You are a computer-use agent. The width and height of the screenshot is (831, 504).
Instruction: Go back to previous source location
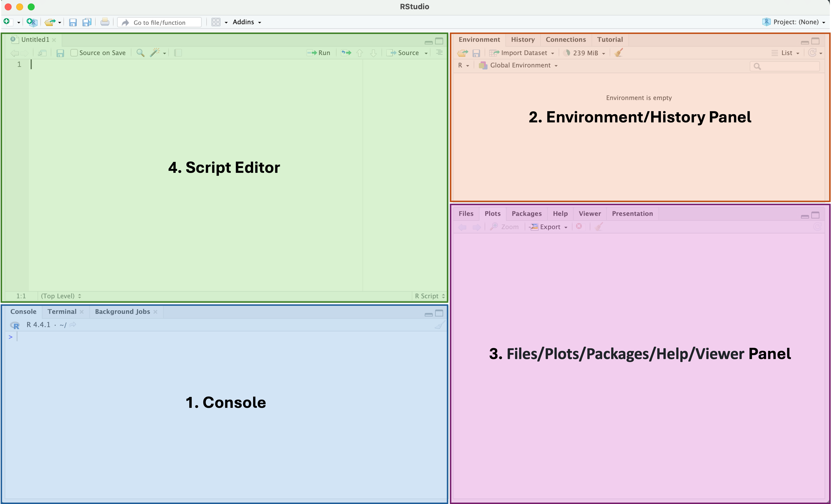[x=14, y=53]
